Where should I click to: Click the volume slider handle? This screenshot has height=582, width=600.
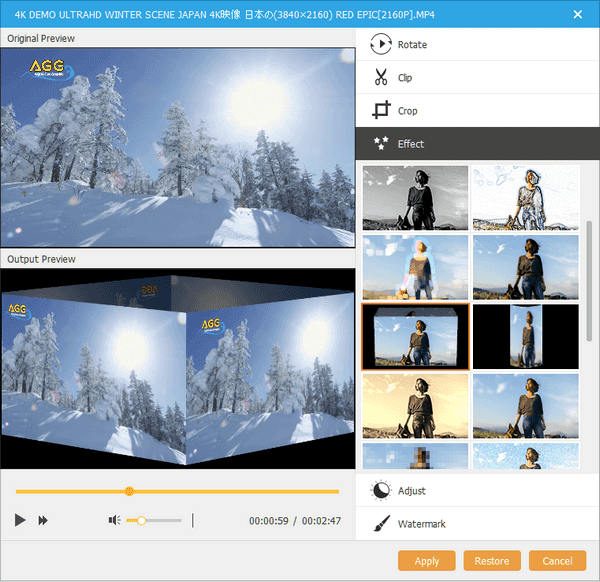tap(142, 520)
